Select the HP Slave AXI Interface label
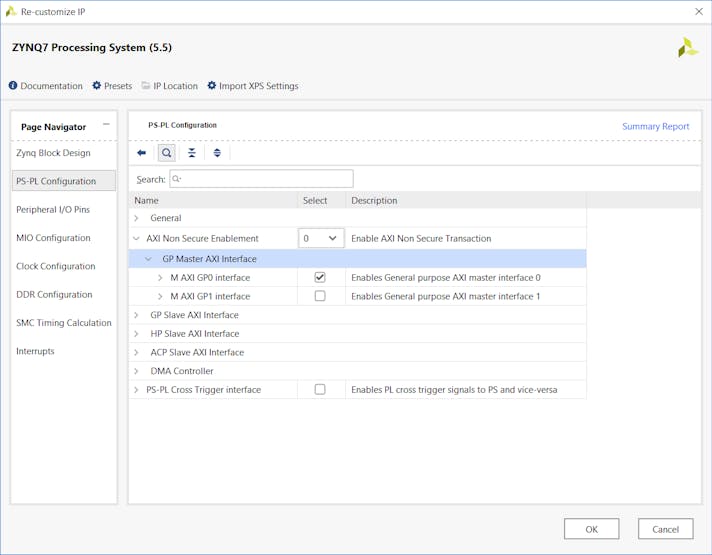Image resolution: width=712 pixels, height=555 pixels. (x=194, y=334)
